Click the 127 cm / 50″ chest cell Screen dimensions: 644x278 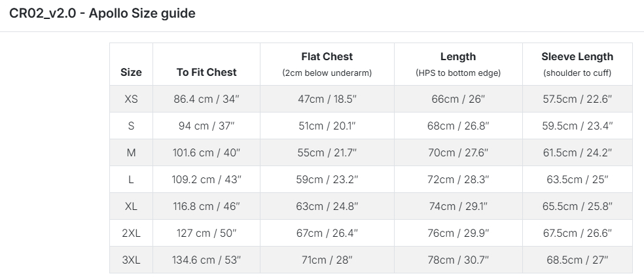pyautogui.click(x=206, y=233)
